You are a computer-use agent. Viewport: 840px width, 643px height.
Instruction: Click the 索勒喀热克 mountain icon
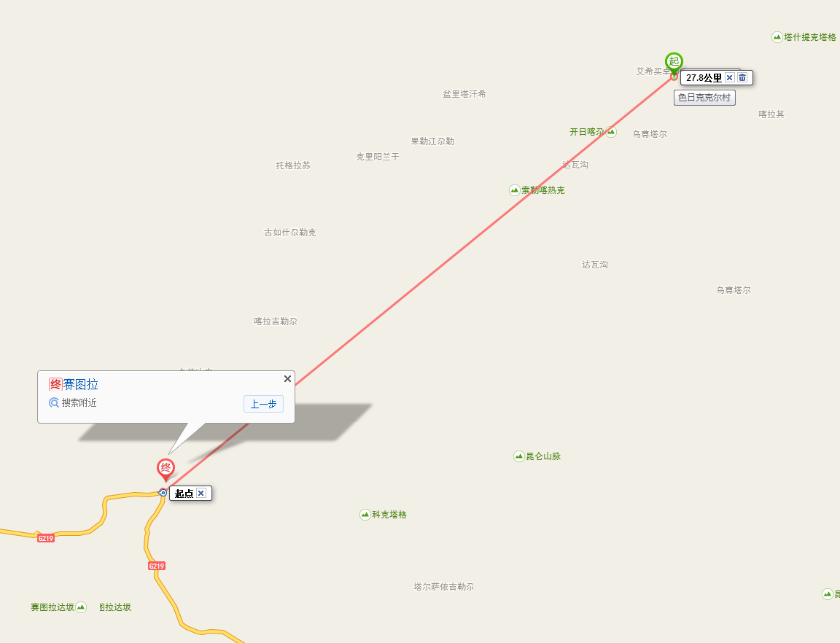514,190
